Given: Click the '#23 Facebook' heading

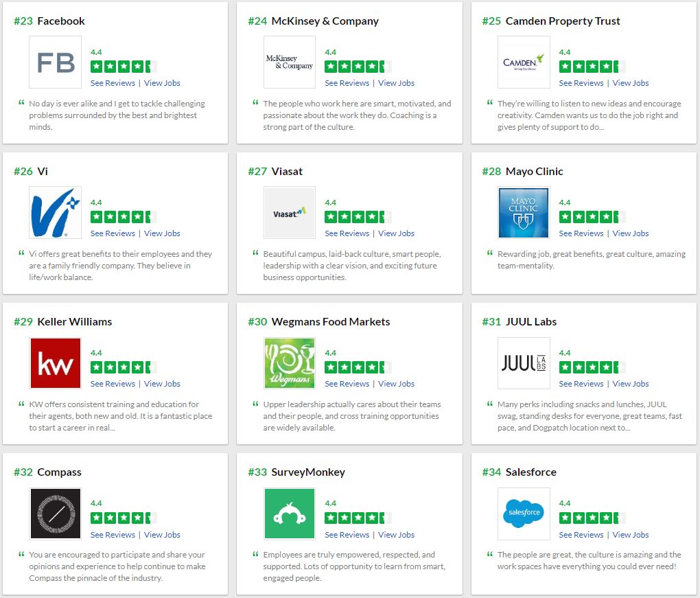Looking at the screenshot, I should (x=49, y=21).
